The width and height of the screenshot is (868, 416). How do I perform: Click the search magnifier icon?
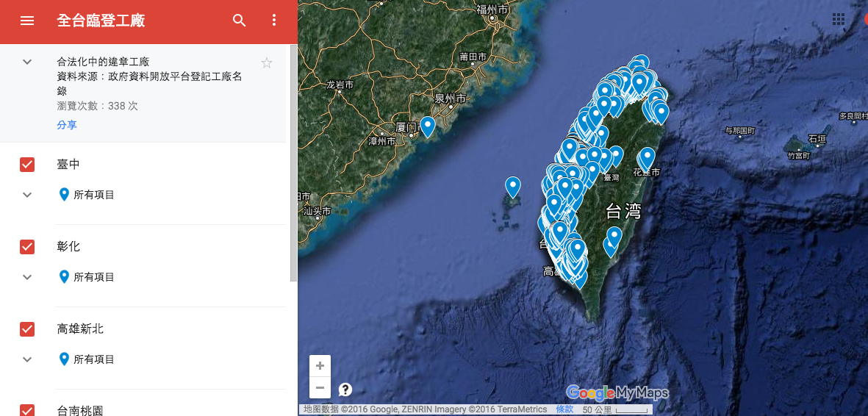[239, 21]
